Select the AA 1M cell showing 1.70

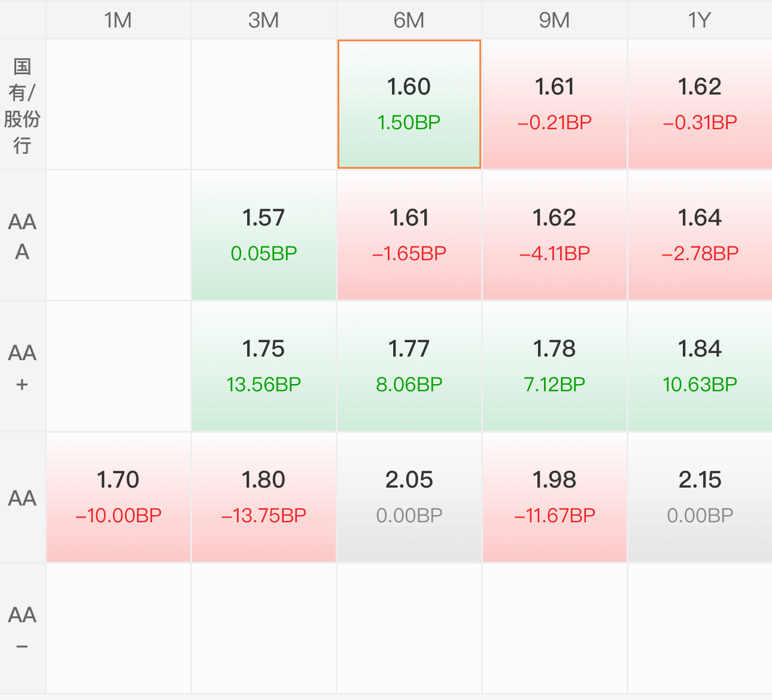(x=118, y=498)
